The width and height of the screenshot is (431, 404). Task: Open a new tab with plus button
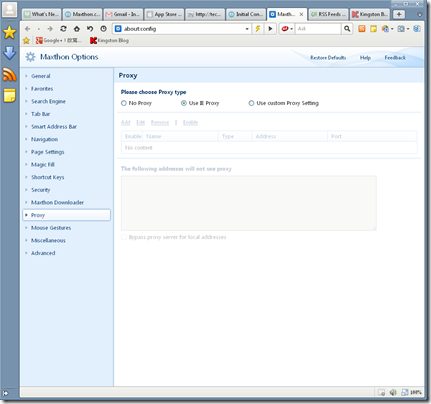point(399,14)
